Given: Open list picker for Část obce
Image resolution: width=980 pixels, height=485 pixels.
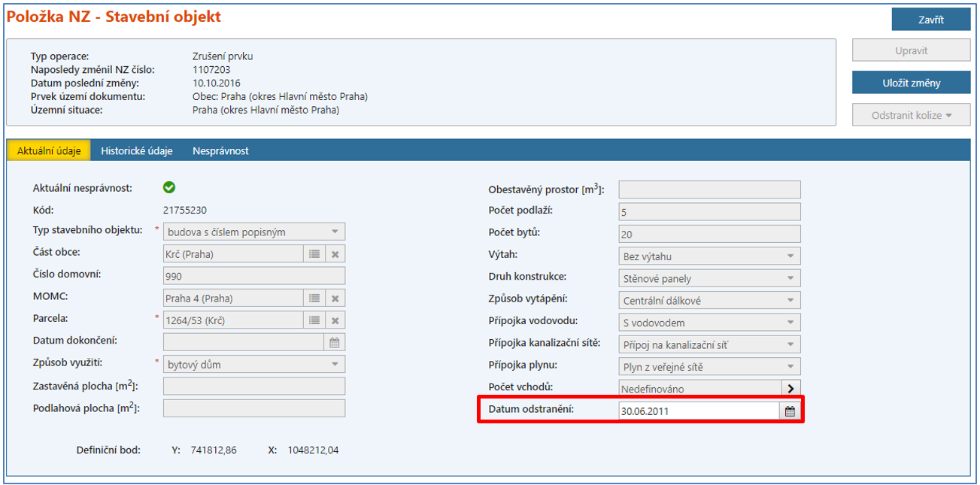Looking at the screenshot, I should click(314, 254).
